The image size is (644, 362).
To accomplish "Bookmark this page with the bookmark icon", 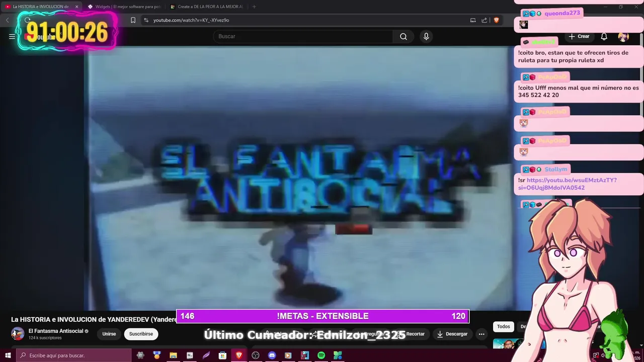I will pos(133,20).
